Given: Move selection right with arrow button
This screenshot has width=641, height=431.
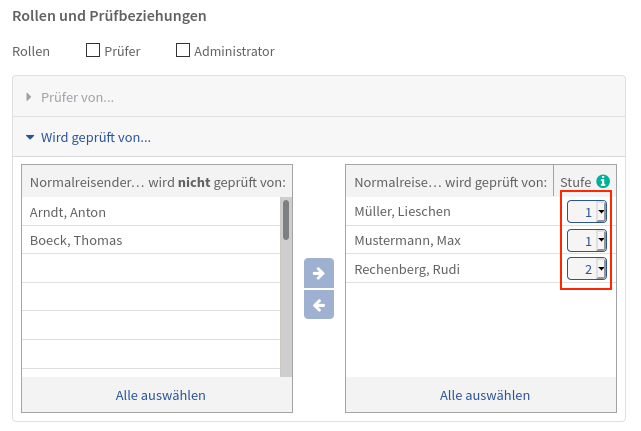Looking at the screenshot, I should [319, 273].
